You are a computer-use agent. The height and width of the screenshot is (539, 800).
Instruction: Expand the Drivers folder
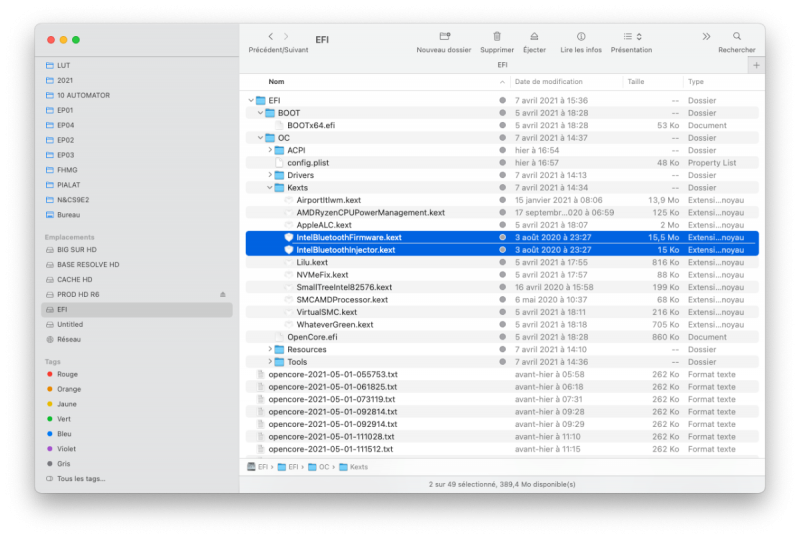270,175
